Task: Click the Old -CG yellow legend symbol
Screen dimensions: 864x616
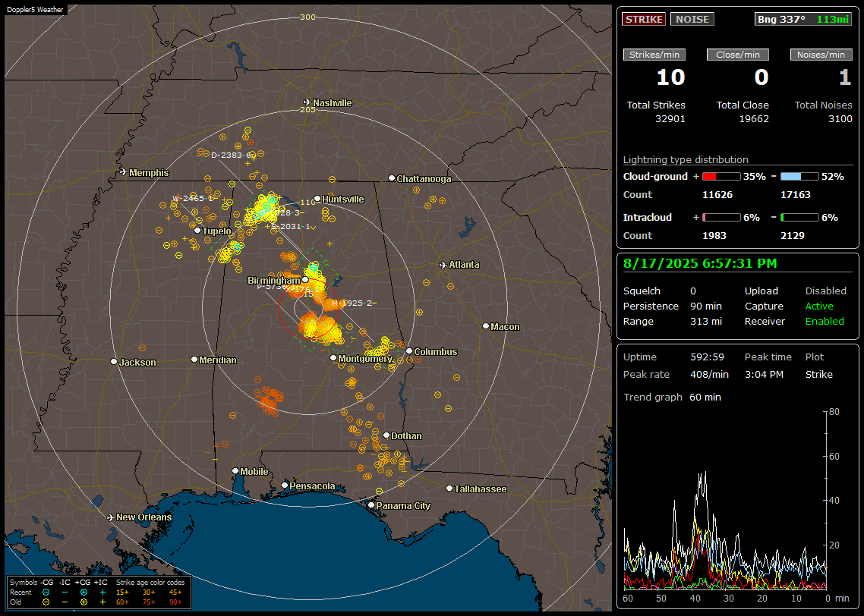Action: 46,602
